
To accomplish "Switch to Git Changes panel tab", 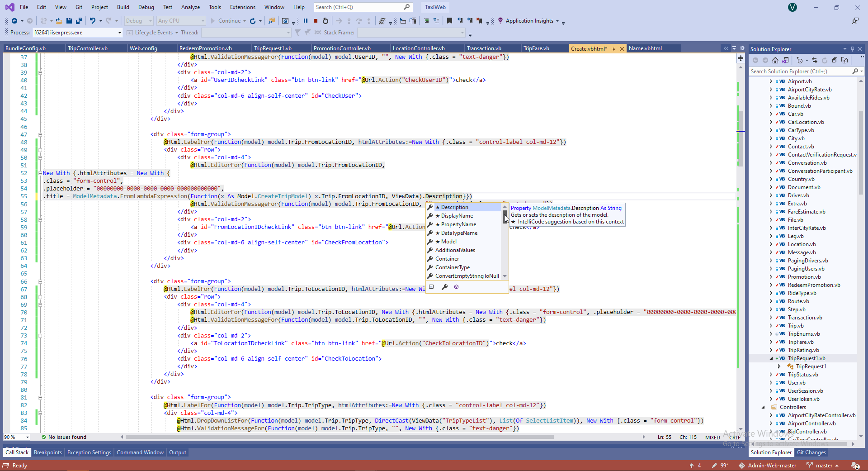I will [811, 452].
